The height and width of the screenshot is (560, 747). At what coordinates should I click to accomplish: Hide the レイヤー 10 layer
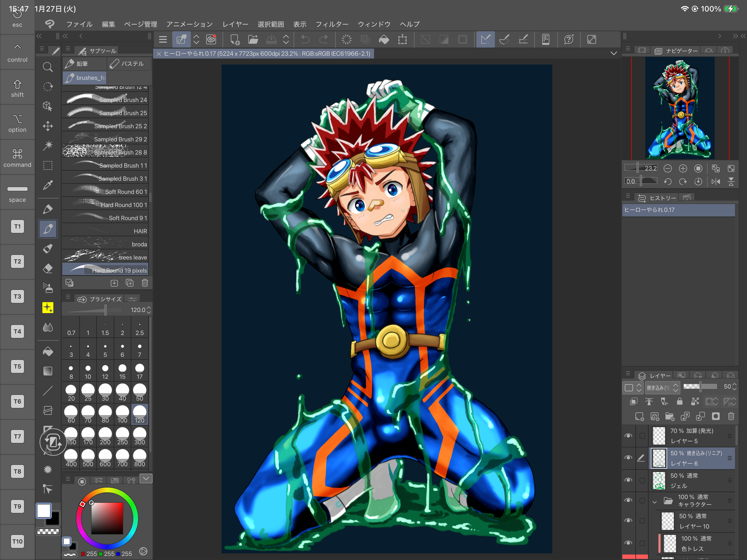click(x=628, y=520)
